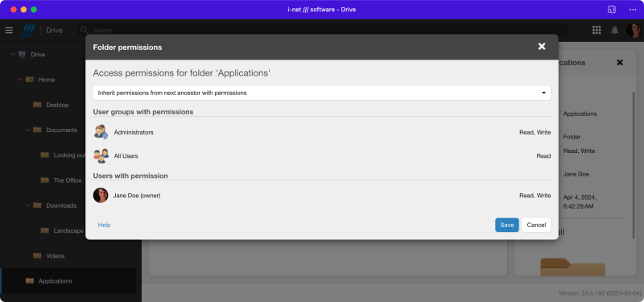The width and height of the screenshot is (644, 302).
Task: Click the i-net triple-slash logo
Action: pos(28,31)
